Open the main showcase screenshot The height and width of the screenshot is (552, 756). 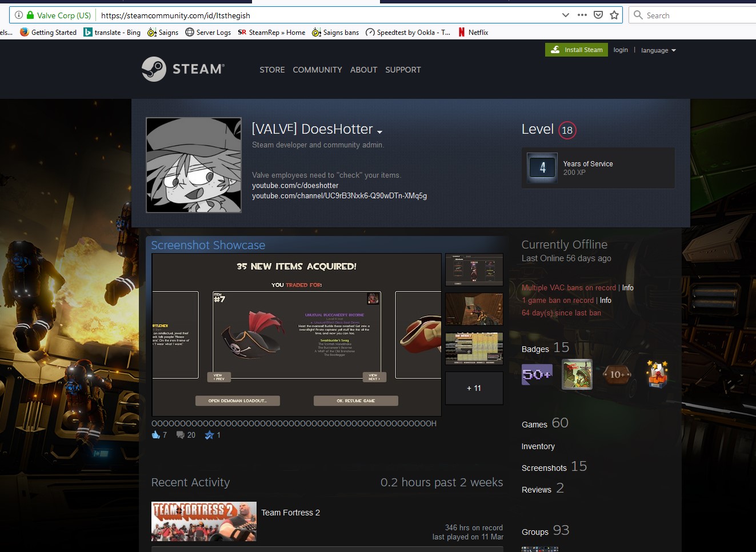(x=297, y=335)
